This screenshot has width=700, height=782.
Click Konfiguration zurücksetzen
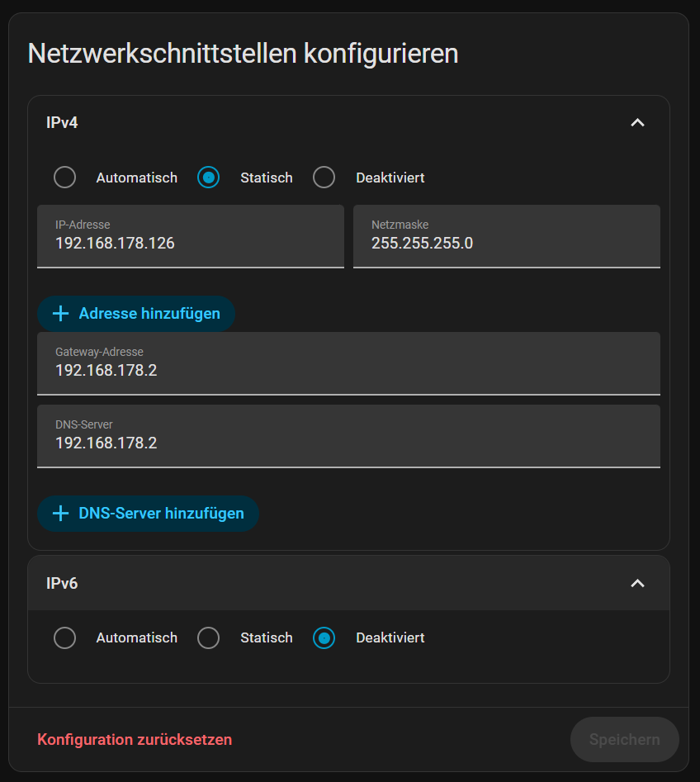coord(135,740)
